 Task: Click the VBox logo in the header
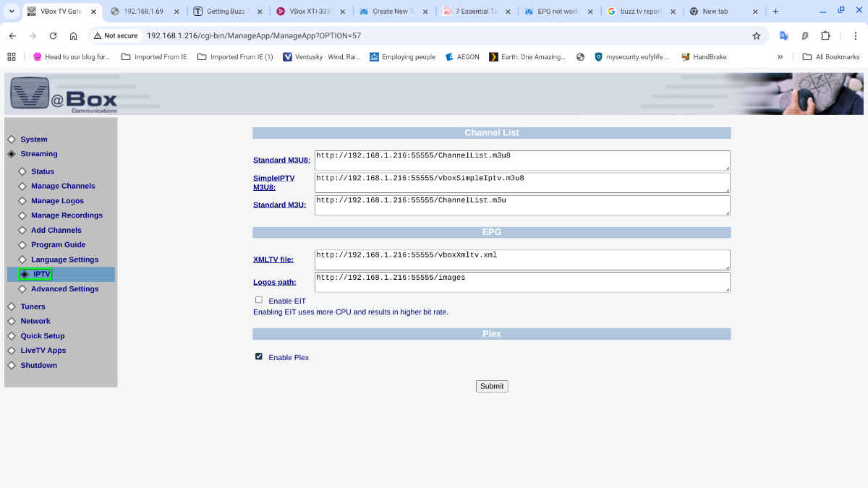63,94
